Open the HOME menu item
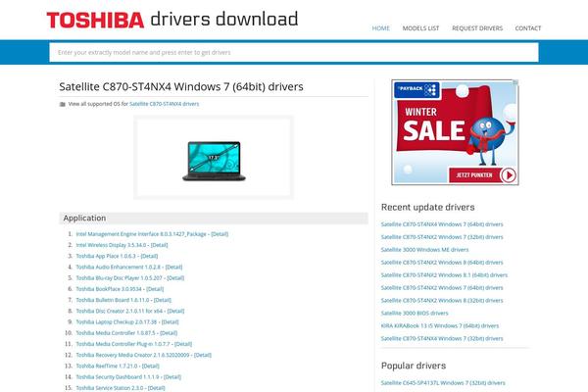The image size is (588, 392). click(x=380, y=28)
